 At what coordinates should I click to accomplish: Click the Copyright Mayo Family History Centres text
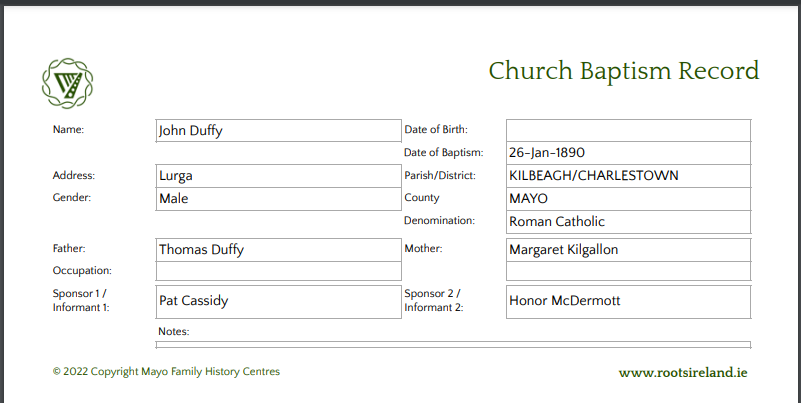click(x=166, y=371)
